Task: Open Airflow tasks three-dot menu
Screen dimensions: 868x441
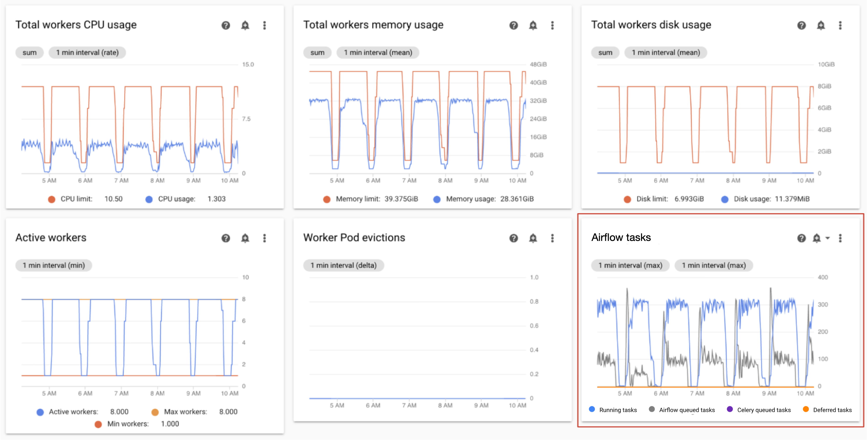Action: (x=840, y=238)
